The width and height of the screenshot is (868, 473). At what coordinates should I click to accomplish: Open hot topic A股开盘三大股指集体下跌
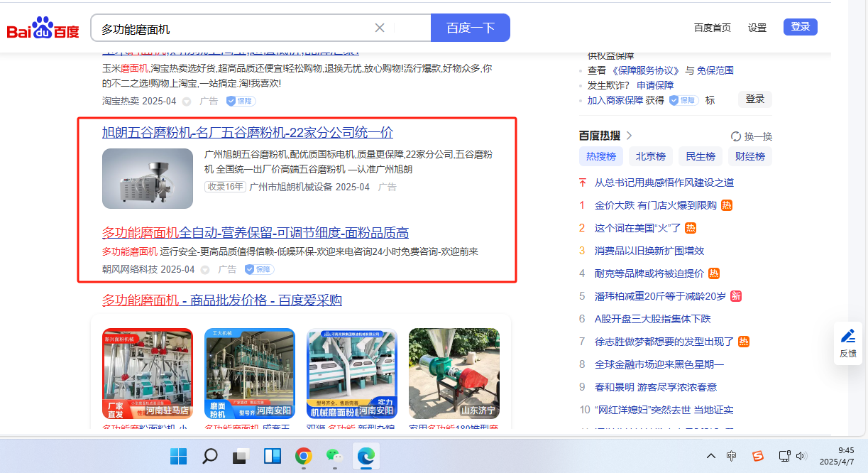[653, 319]
